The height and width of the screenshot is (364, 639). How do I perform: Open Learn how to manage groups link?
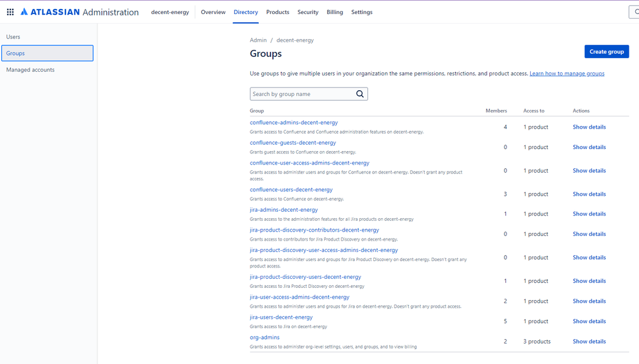tap(567, 74)
